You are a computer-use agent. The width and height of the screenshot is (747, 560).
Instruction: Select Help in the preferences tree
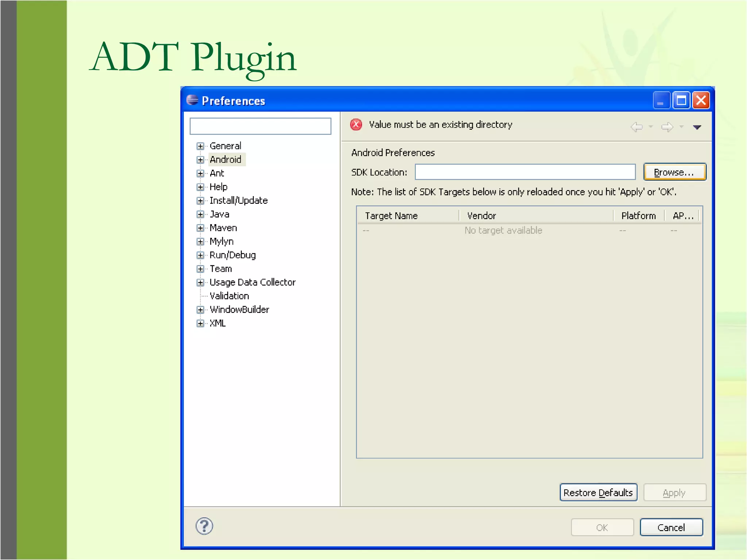click(x=218, y=187)
